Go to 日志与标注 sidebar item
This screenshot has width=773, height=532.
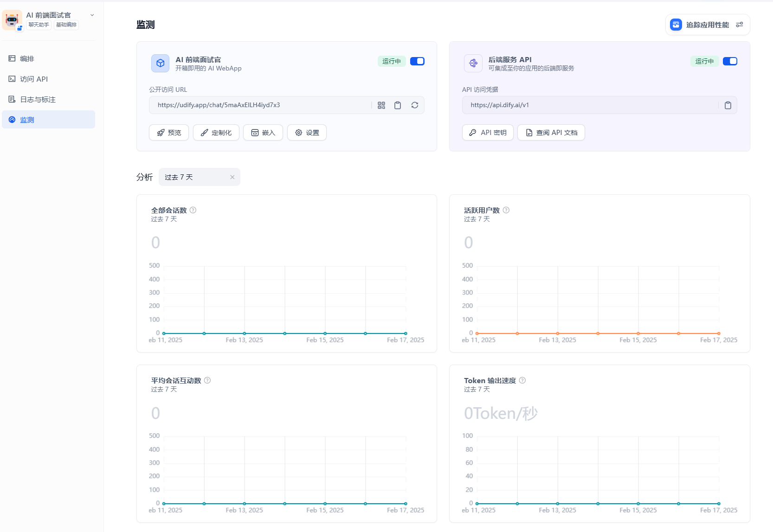coord(48,99)
